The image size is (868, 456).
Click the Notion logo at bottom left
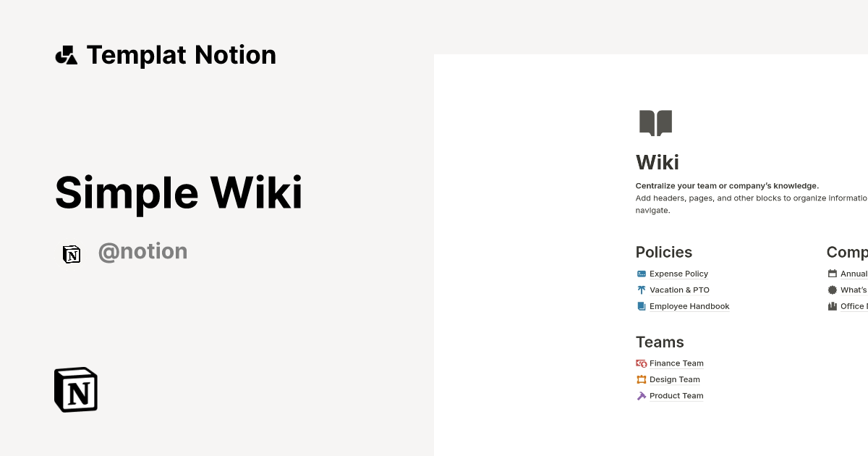[x=75, y=389]
